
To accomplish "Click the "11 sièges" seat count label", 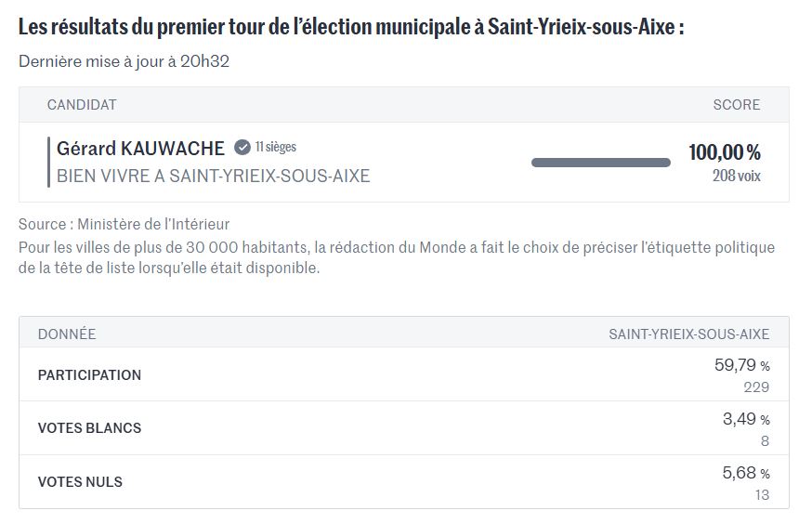I will tap(276, 147).
